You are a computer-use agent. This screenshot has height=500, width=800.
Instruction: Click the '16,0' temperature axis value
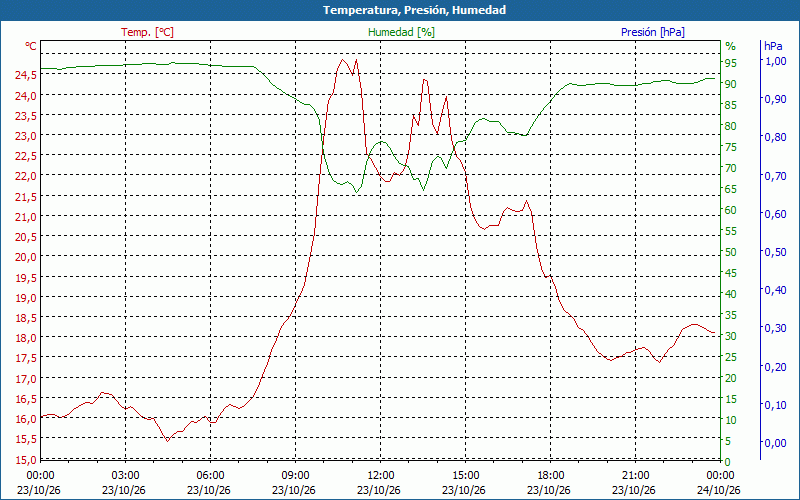[26, 419]
